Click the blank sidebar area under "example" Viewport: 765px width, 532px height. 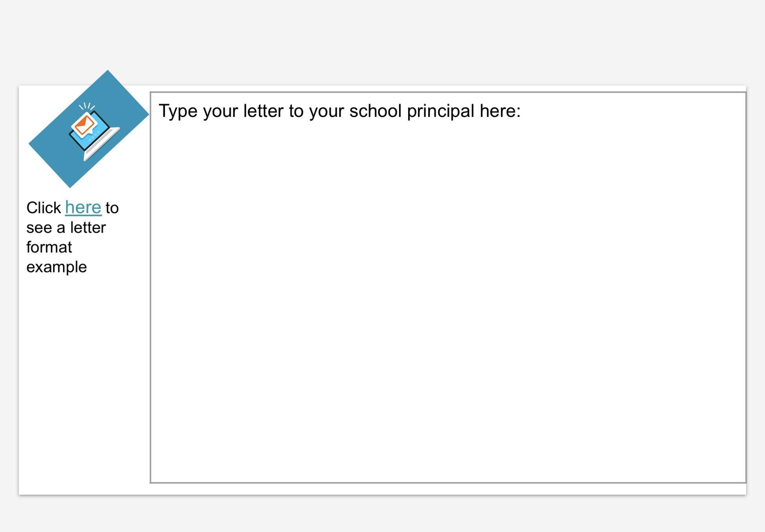point(79,374)
